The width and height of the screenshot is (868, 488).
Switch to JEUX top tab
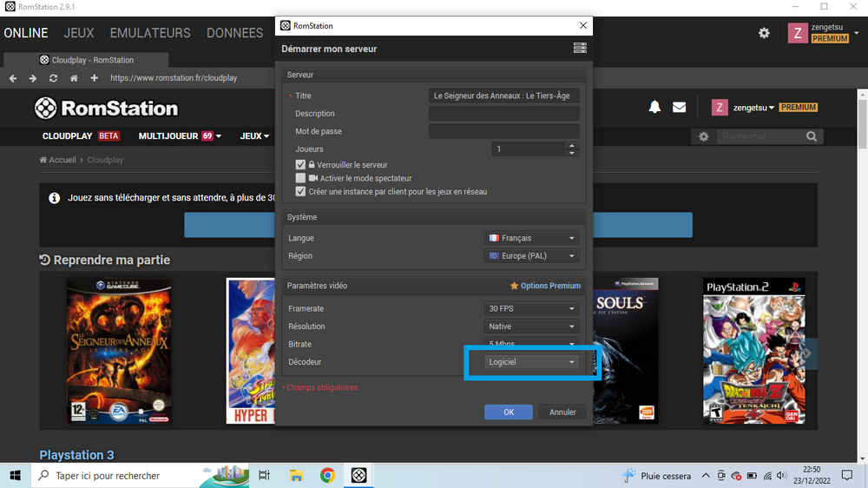79,33
